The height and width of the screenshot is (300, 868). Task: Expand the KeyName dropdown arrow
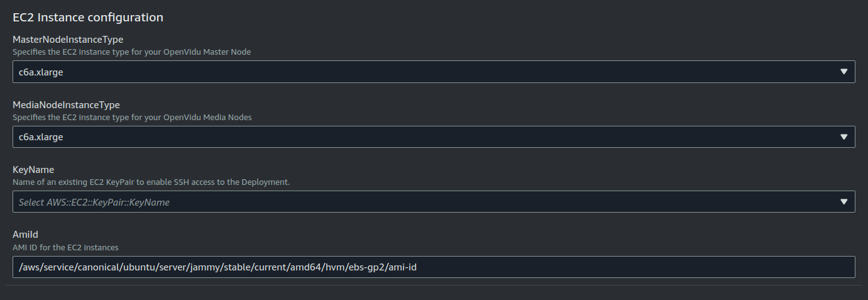pyautogui.click(x=844, y=202)
